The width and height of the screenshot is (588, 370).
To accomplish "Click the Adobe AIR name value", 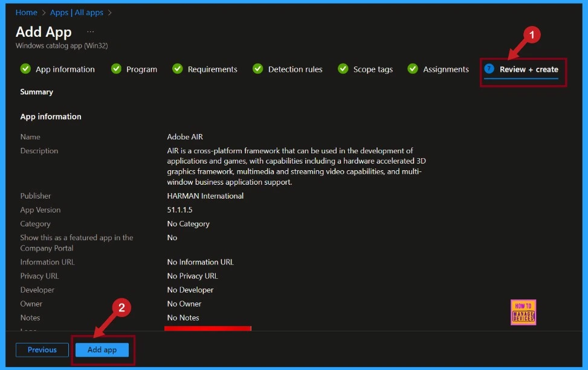I will click(x=185, y=136).
